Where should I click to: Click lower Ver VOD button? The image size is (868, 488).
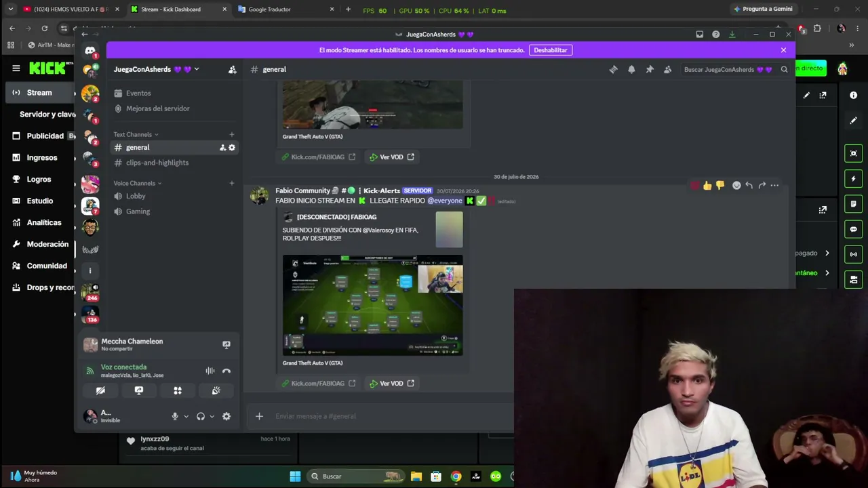click(x=391, y=384)
